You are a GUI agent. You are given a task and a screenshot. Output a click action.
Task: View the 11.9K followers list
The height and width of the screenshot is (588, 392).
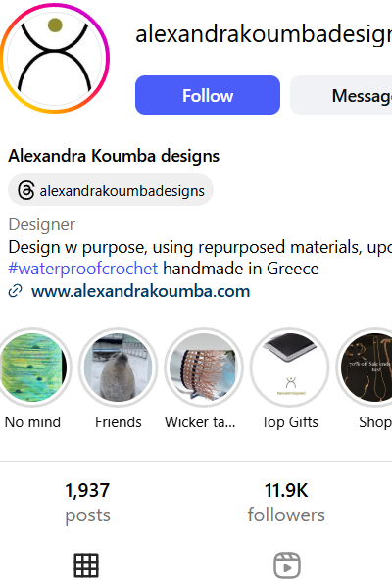(x=286, y=503)
